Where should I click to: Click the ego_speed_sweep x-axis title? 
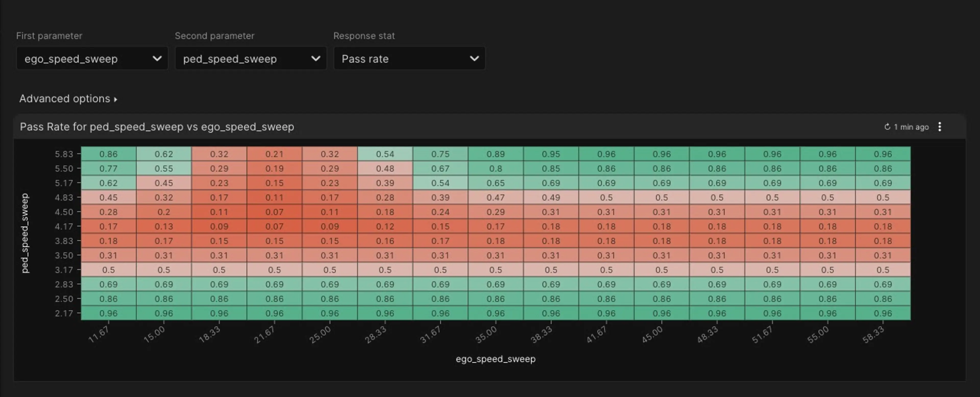point(495,359)
